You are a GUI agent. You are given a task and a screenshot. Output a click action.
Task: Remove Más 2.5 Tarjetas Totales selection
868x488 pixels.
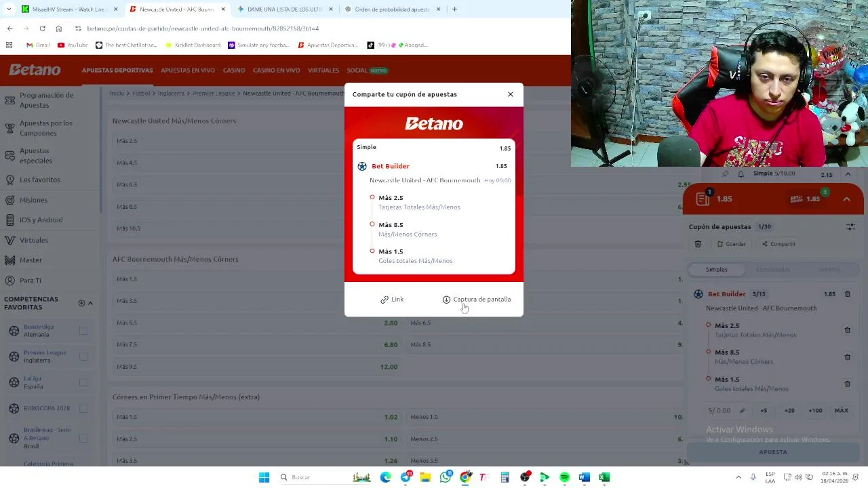tap(847, 330)
